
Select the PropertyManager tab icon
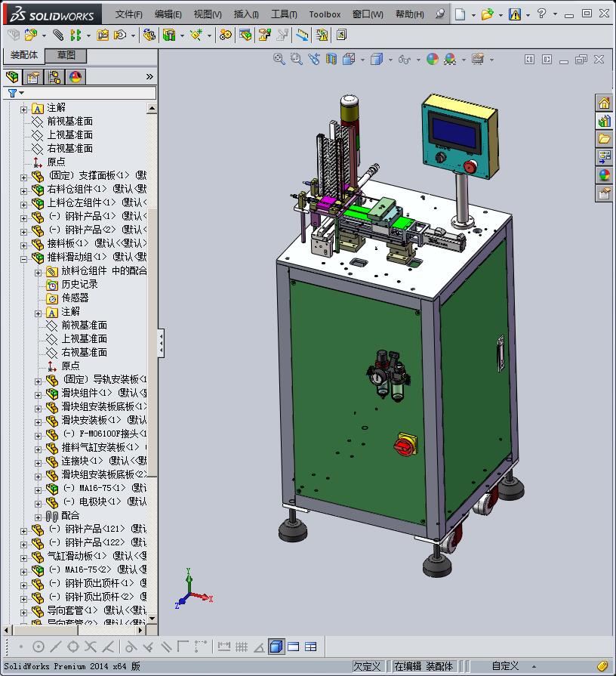click(x=34, y=77)
